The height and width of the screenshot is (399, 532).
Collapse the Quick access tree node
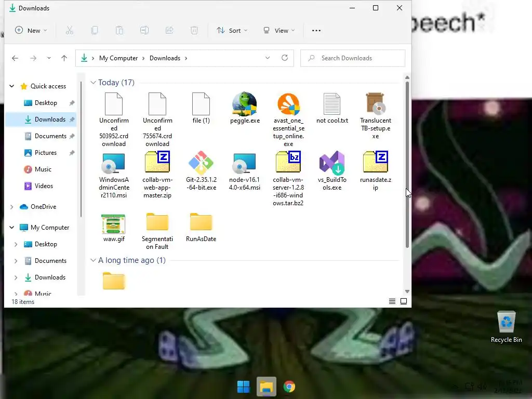tap(12, 86)
